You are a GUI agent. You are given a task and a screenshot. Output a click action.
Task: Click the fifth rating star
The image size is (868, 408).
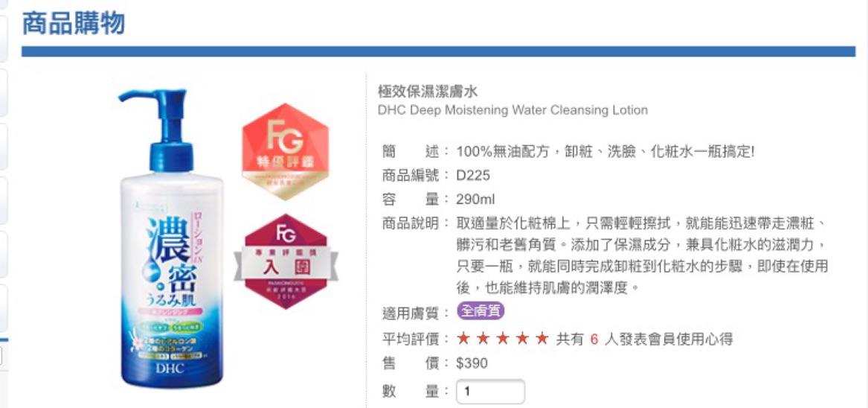(542, 338)
